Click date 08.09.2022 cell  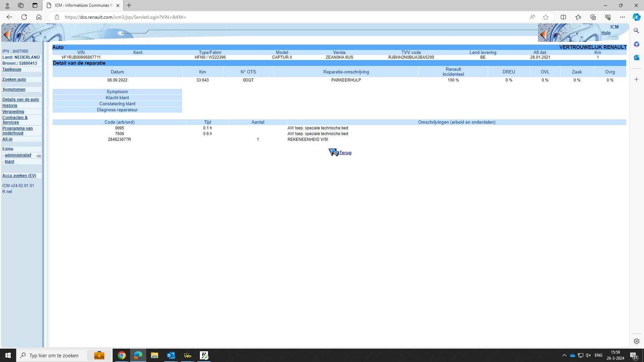117,80
